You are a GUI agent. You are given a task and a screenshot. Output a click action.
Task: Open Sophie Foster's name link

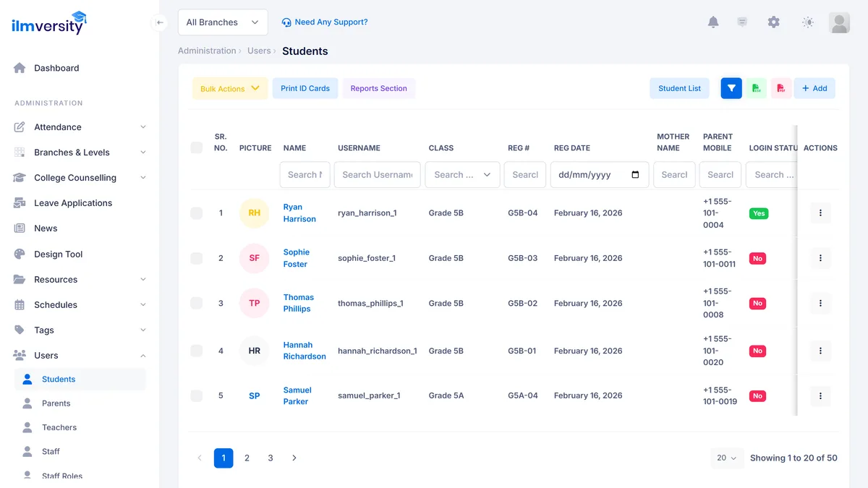point(297,258)
